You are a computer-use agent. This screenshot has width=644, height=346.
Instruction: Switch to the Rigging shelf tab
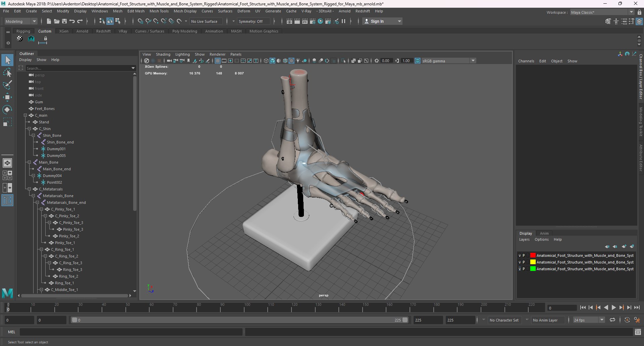pos(23,31)
